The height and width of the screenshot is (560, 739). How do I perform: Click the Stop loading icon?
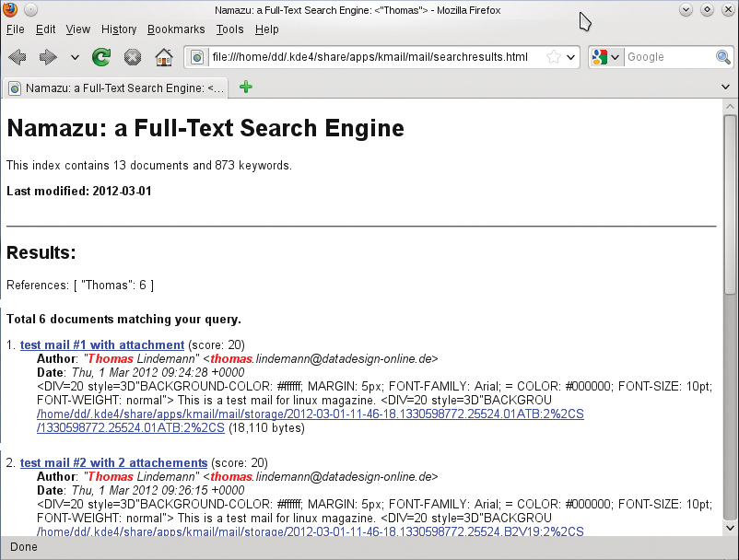(132, 56)
